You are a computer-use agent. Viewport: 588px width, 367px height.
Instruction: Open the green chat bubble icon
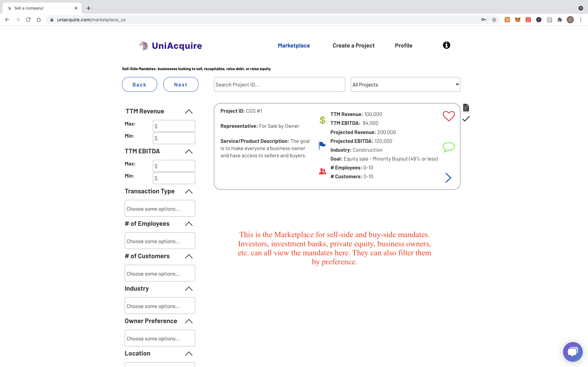pos(449,147)
